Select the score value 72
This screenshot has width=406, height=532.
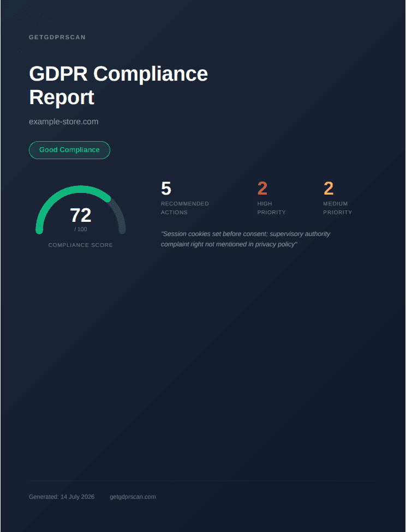coord(81,215)
